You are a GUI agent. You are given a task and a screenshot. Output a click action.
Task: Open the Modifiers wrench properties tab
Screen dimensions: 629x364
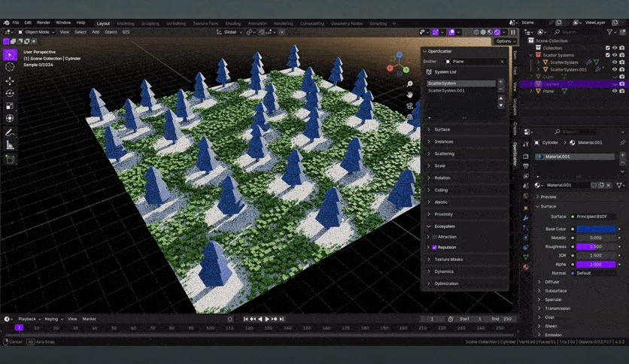click(526, 217)
